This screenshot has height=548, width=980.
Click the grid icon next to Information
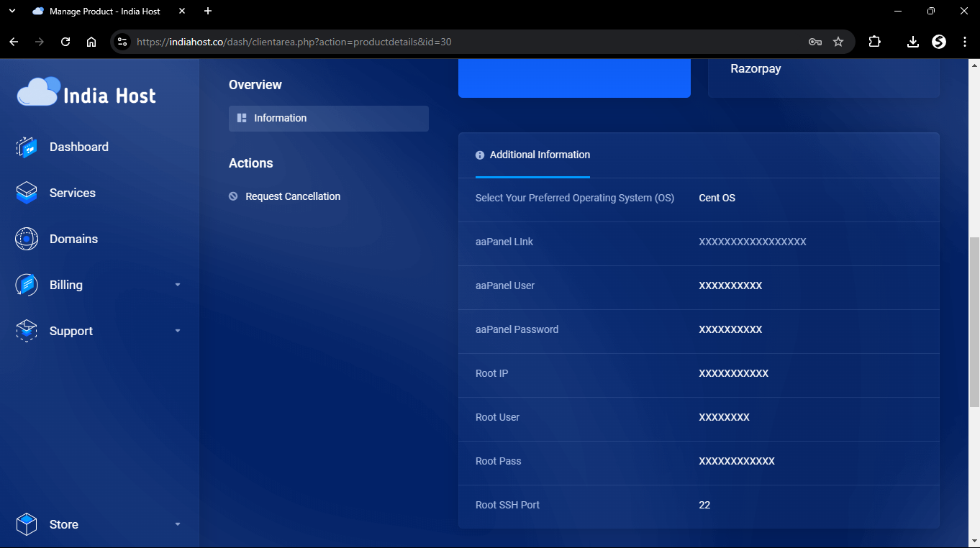240,118
